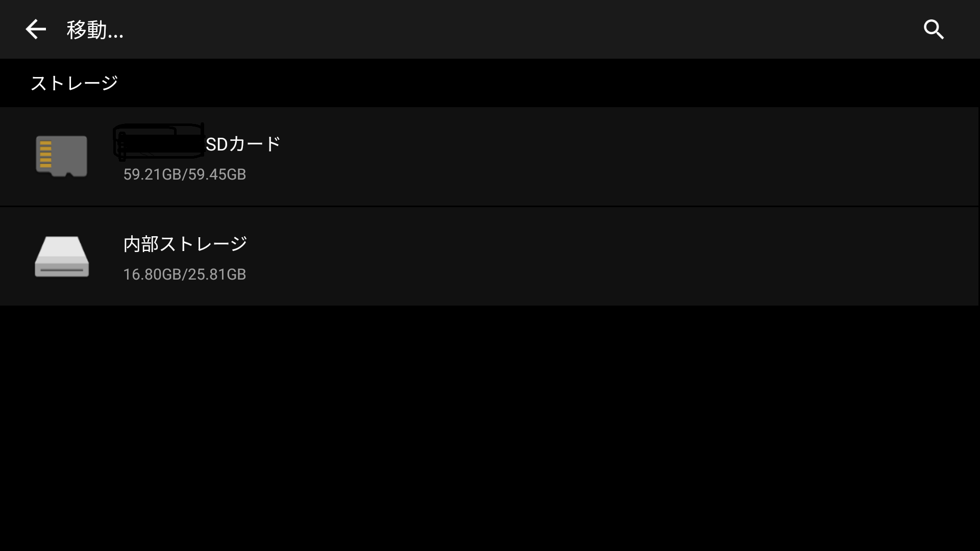Select the SDカード label
This screenshot has height=551, width=980.
tap(243, 144)
